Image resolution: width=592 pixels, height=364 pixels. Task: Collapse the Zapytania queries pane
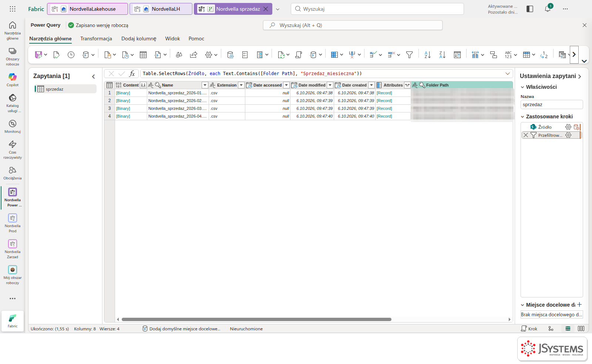[x=93, y=77]
